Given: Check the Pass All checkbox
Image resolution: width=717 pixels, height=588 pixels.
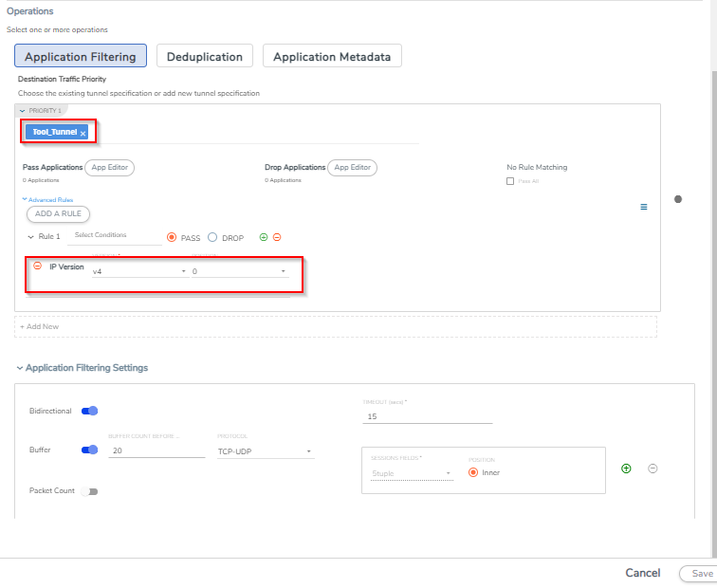Looking at the screenshot, I should click(x=510, y=181).
